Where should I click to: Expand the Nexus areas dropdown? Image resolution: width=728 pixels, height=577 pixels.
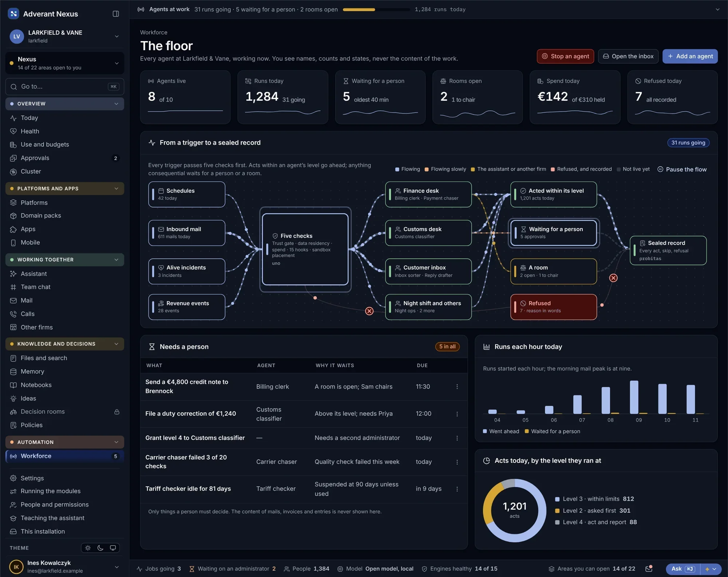(x=65, y=63)
